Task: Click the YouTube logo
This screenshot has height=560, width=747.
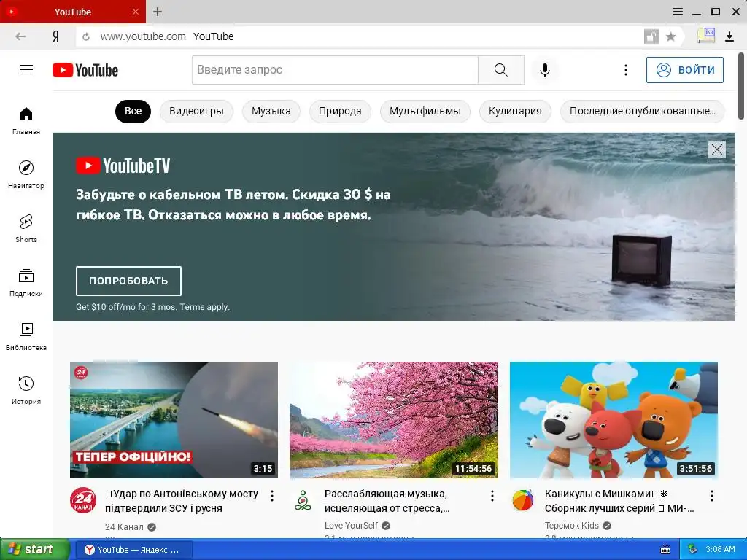Action: click(85, 70)
